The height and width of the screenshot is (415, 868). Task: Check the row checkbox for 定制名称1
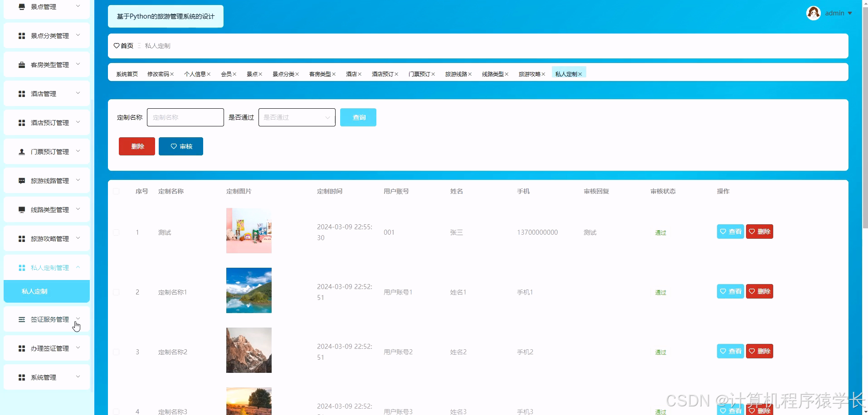click(116, 292)
